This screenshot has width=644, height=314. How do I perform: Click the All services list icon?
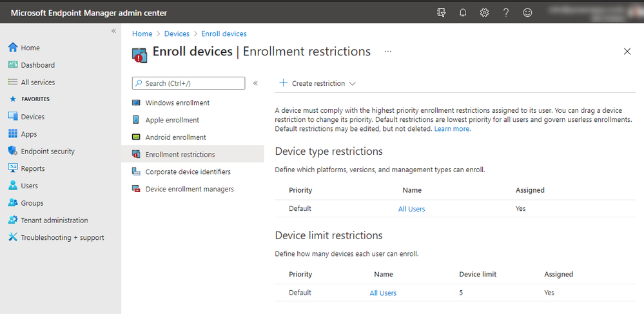pyautogui.click(x=13, y=82)
